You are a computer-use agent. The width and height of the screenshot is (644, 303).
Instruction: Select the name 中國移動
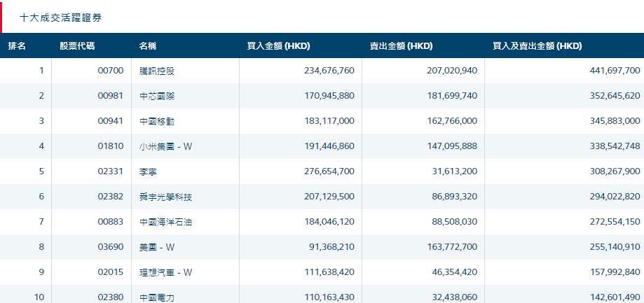point(157,121)
